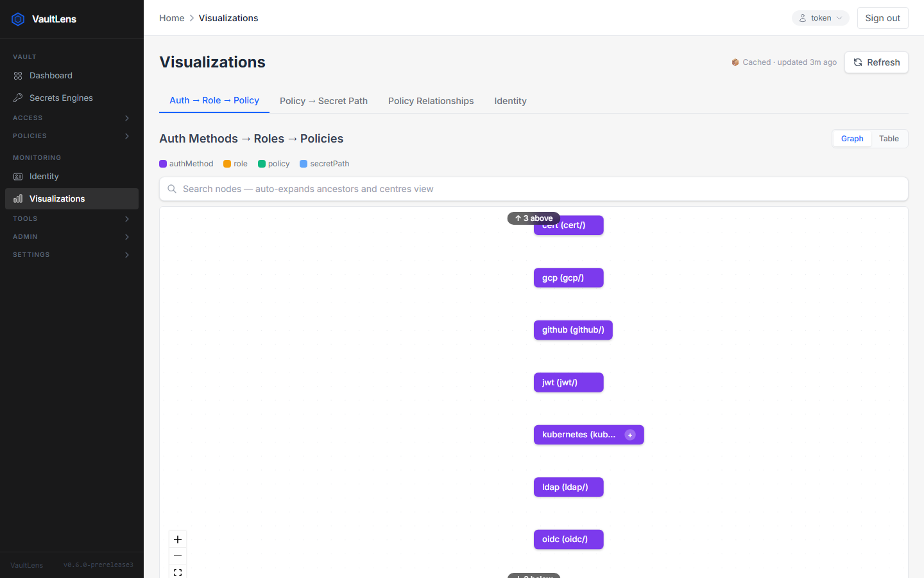The width and height of the screenshot is (924, 578).
Task: Zoom in the graph with plus control
Action: (178, 539)
